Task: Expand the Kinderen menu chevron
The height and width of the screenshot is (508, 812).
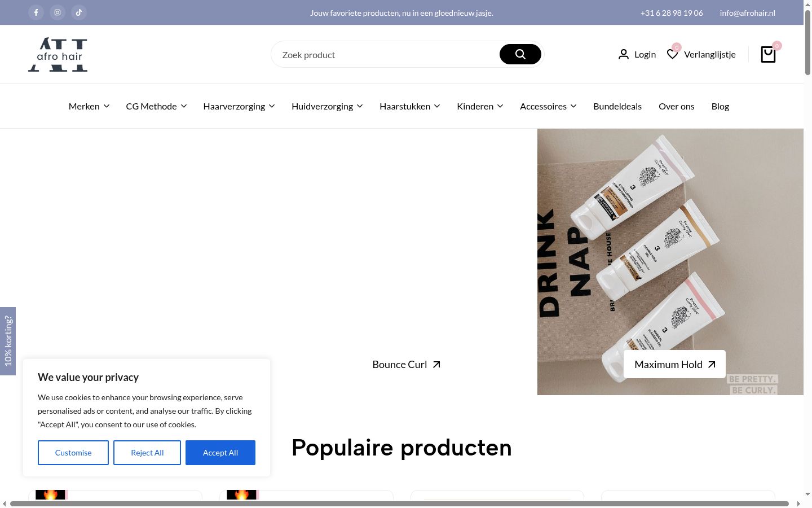Action: 500,106
